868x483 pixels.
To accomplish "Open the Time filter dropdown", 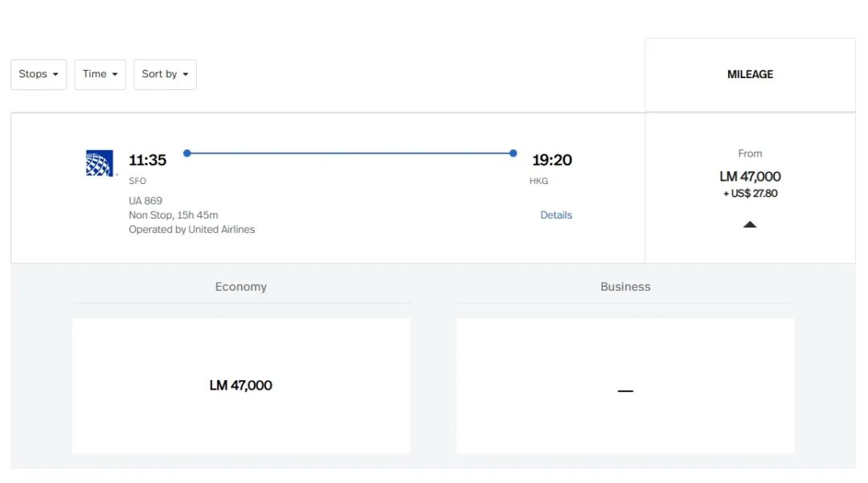I will tap(100, 74).
